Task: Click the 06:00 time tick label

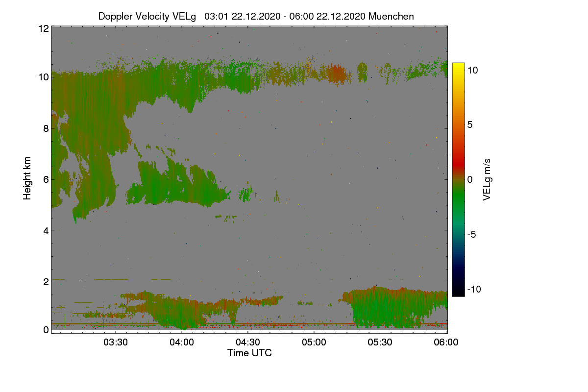Action: (446, 343)
